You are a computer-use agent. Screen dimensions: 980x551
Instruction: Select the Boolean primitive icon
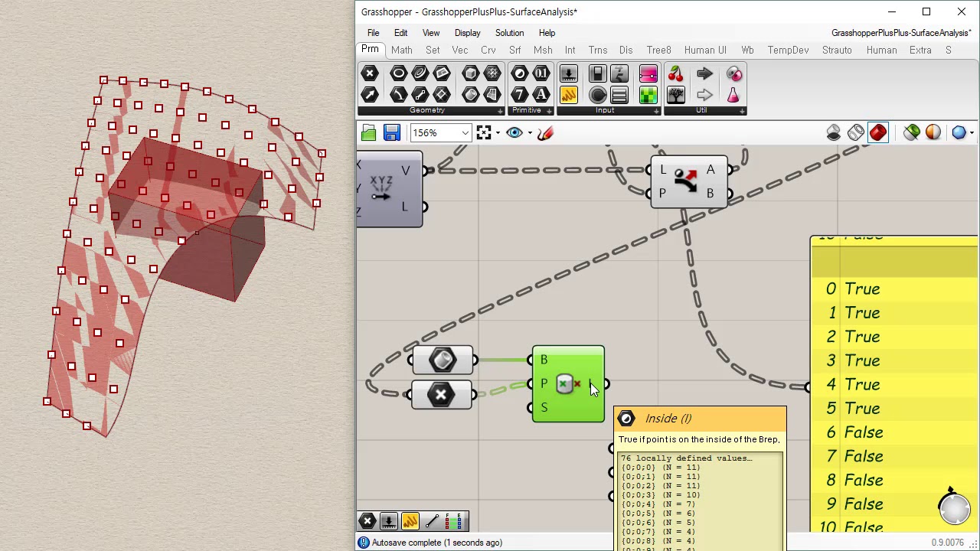[520, 73]
